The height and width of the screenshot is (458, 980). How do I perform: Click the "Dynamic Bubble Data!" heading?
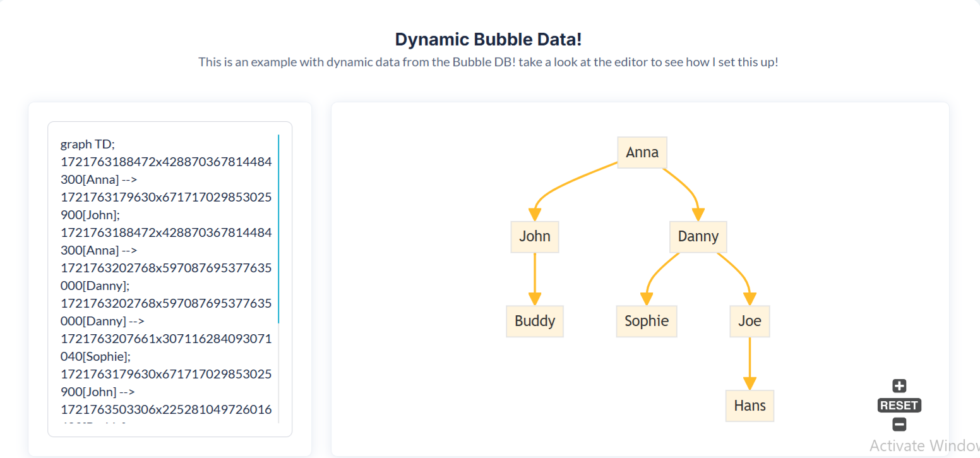[488, 40]
